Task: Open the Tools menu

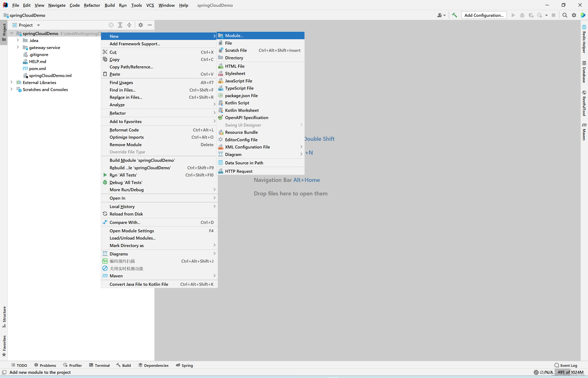Action: point(136,5)
